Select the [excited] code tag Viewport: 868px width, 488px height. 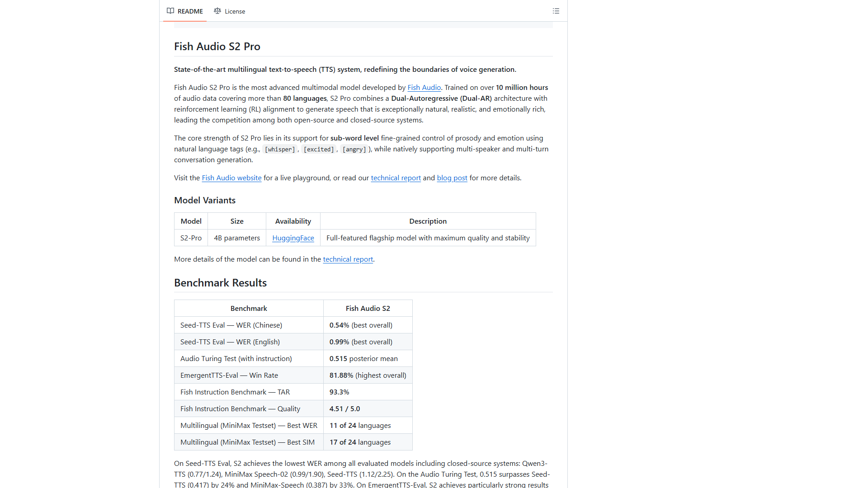(319, 150)
